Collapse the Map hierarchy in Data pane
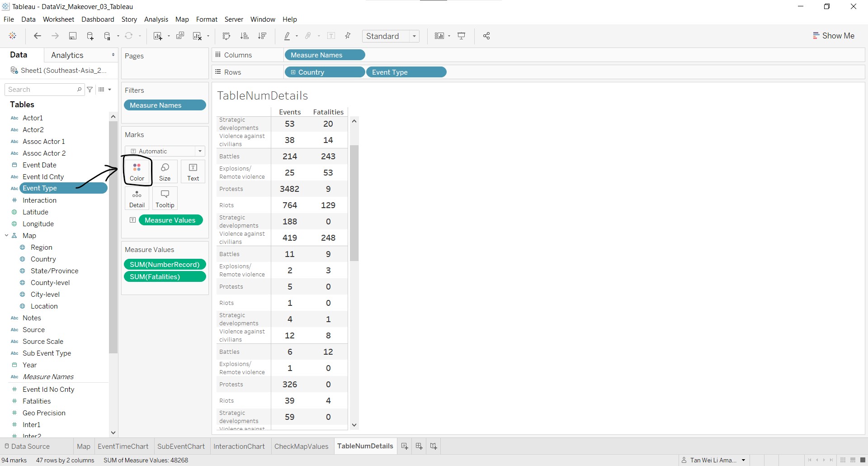 click(x=7, y=236)
